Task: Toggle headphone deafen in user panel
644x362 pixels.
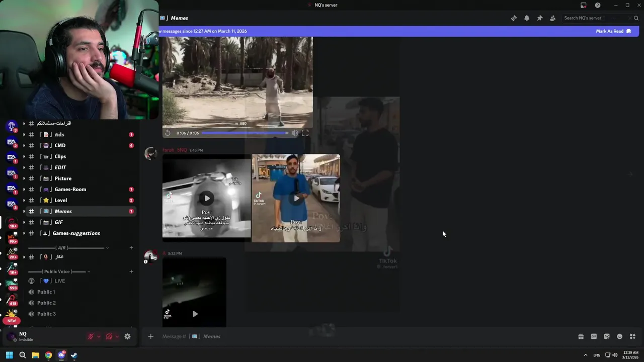Action: click(109, 336)
